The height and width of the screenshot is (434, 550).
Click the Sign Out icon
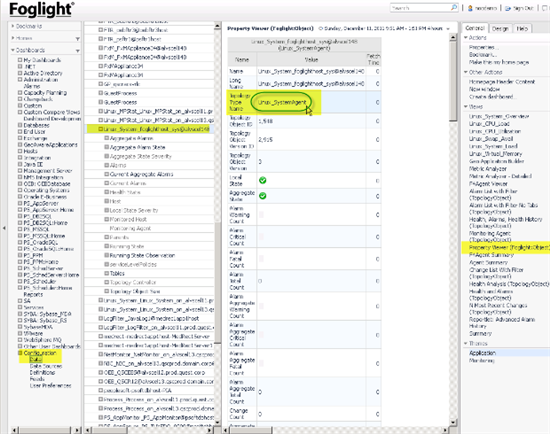(508, 8)
